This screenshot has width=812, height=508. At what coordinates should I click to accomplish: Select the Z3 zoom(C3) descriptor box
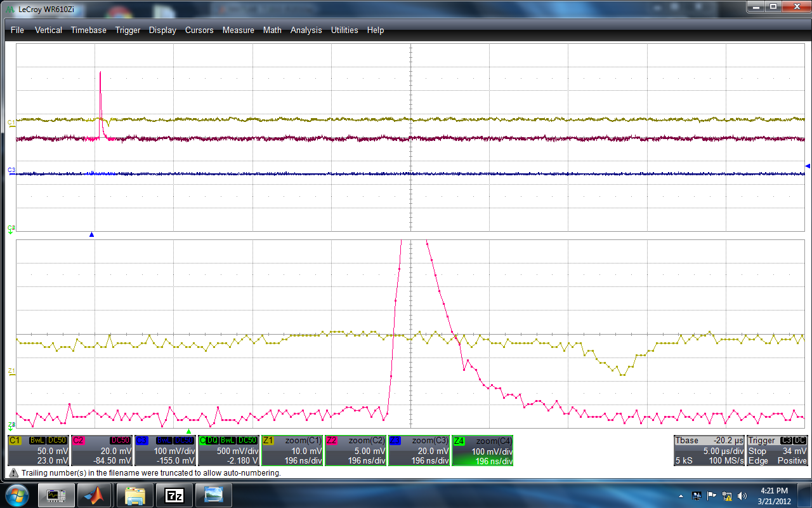(419, 450)
